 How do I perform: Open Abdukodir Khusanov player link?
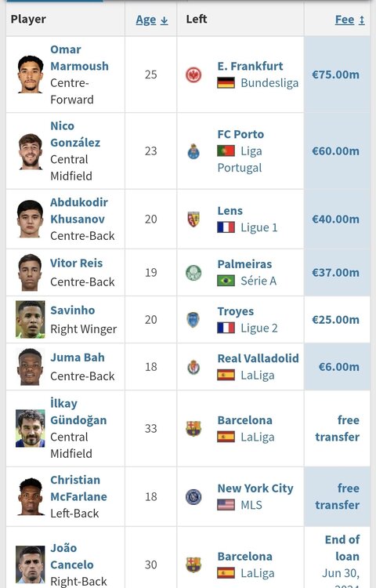click(x=79, y=211)
